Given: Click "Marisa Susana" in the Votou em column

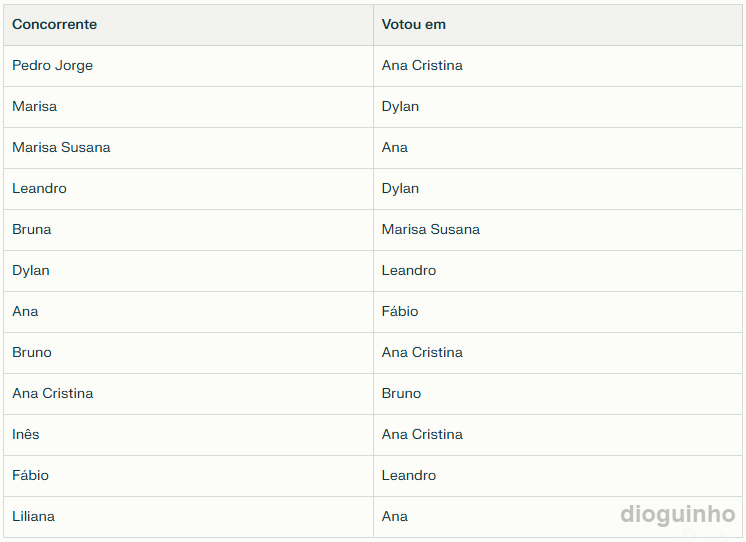Looking at the screenshot, I should pos(431,229).
